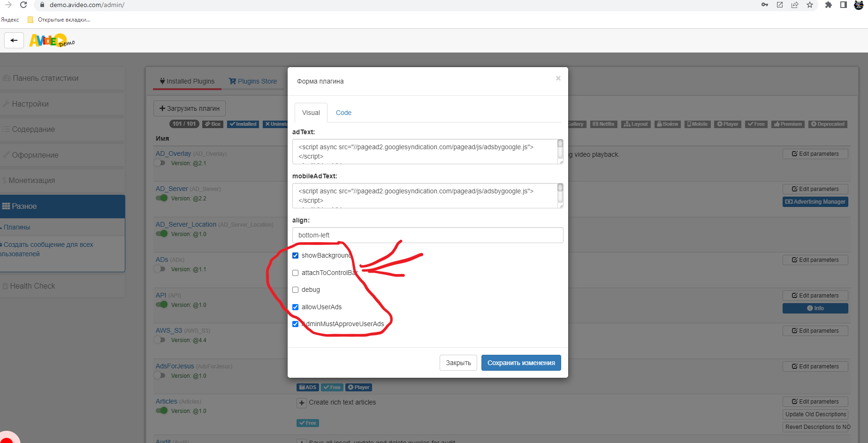Filter plugins by the Deprecated tag
The width and height of the screenshot is (868, 443).
[x=828, y=124]
